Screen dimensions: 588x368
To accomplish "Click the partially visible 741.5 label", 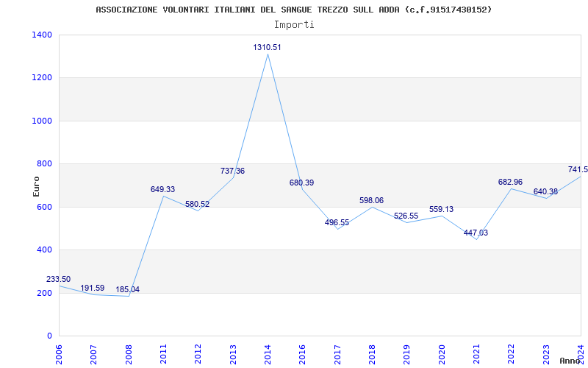I will click(x=578, y=169).
